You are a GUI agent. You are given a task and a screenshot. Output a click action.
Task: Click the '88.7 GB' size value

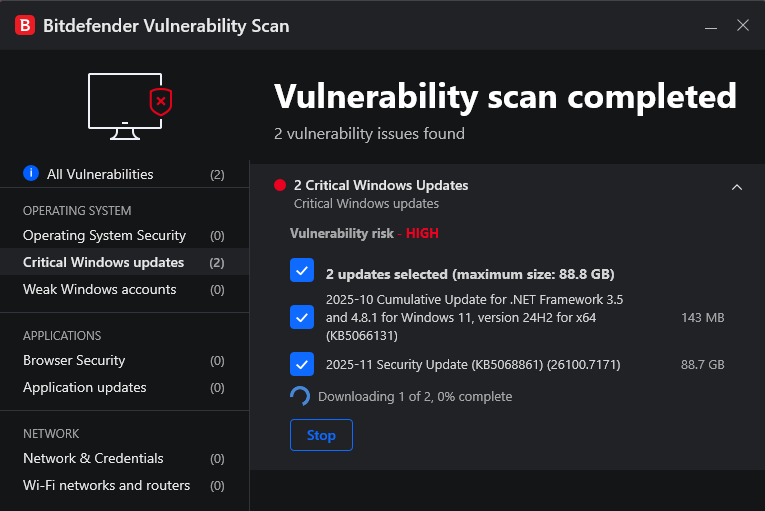point(703,365)
